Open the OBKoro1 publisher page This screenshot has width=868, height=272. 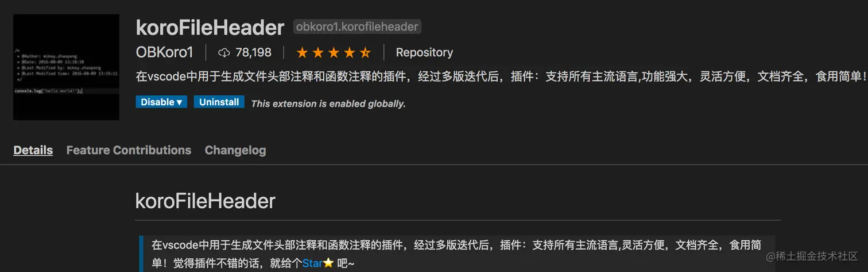[x=165, y=52]
